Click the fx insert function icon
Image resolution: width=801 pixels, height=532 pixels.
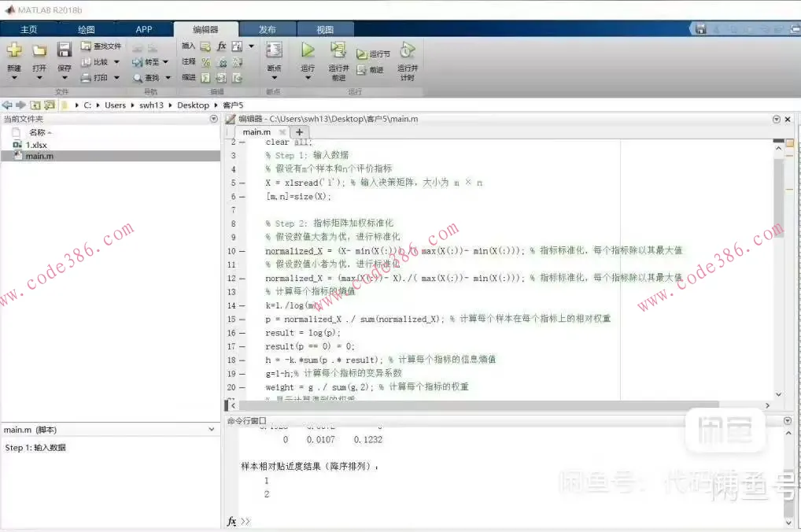[x=221, y=46]
